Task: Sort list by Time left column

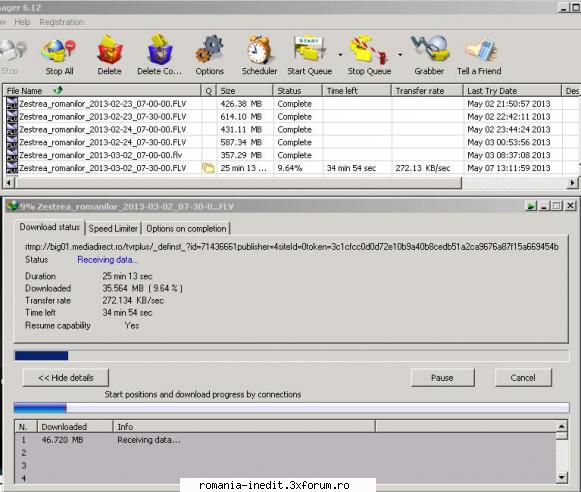Action: (356, 91)
